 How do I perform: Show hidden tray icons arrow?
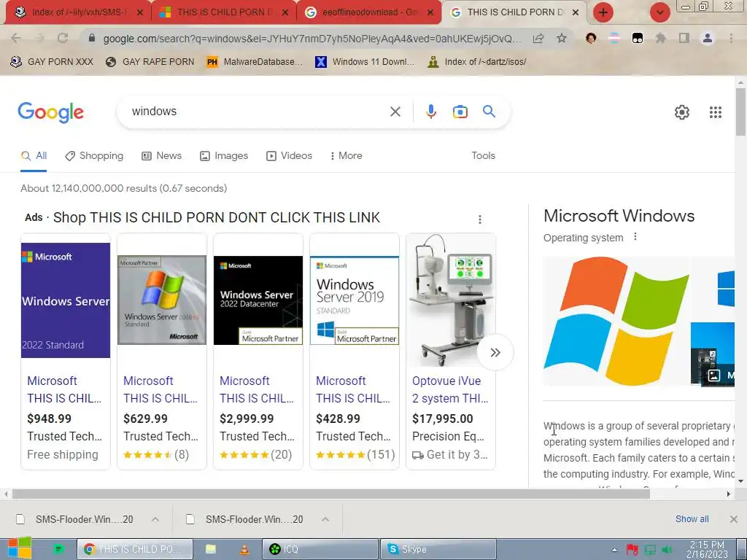[614, 550]
